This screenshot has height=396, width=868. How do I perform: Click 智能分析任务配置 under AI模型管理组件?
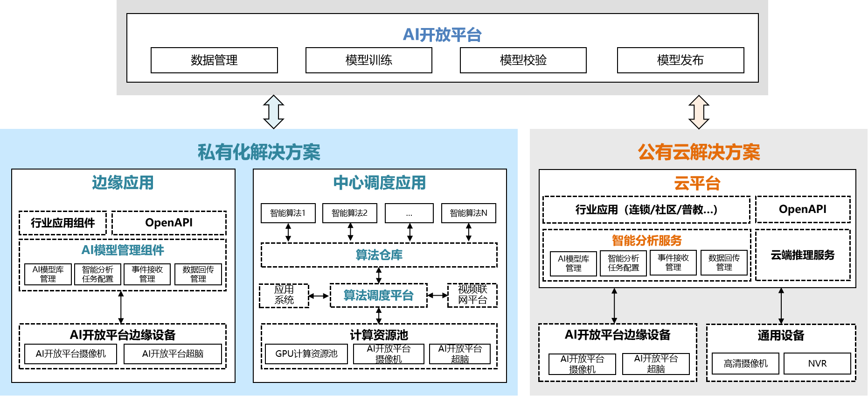pyautogui.click(x=97, y=274)
